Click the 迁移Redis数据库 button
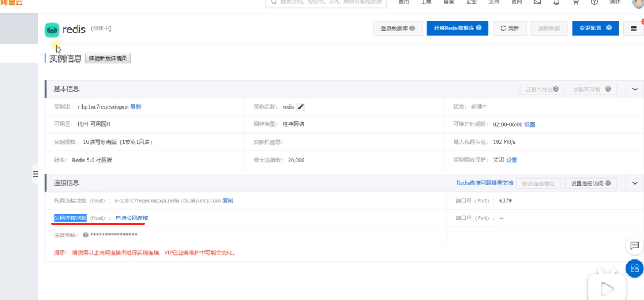This screenshot has height=300, width=644. (x=457, y=29)
